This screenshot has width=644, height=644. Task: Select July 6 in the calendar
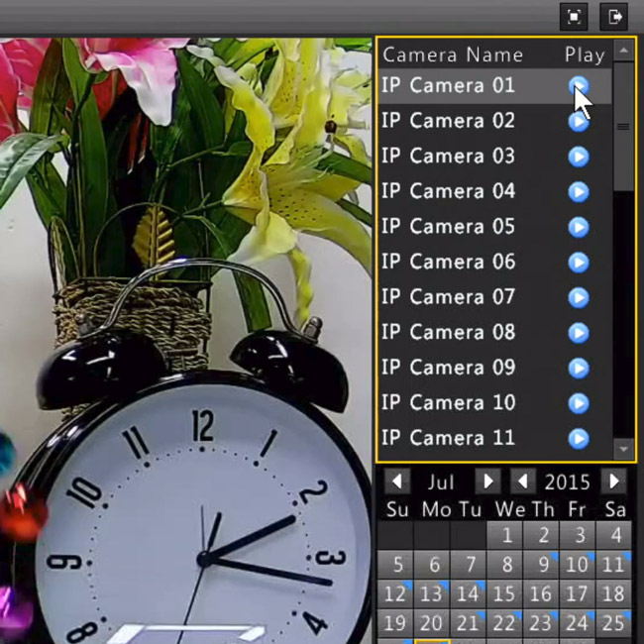pyautogui.click(x=432, y=565)
